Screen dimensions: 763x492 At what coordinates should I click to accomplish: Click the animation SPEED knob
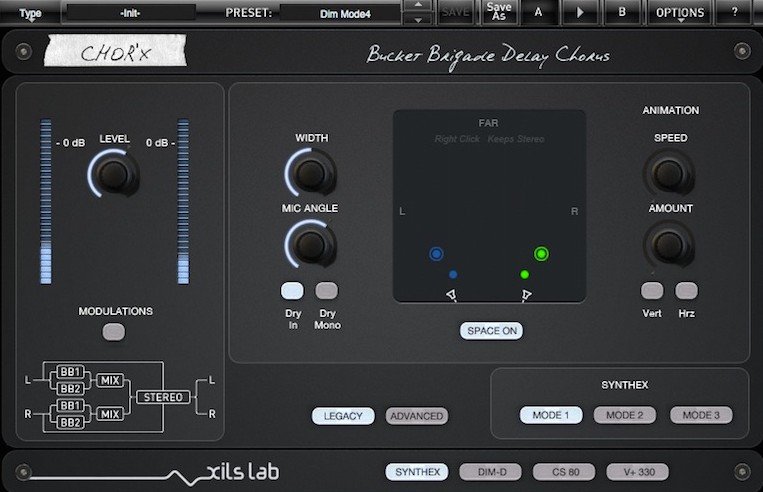(x=670, y=173)
